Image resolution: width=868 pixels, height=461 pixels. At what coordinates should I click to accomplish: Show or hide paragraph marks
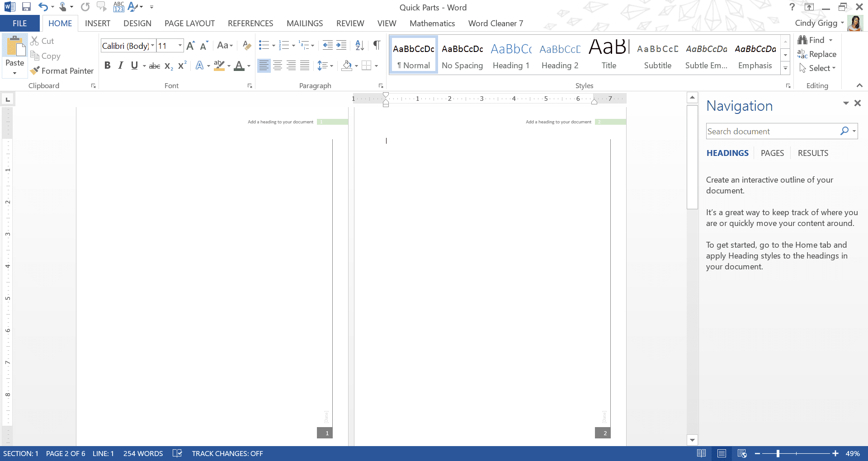coord(377,45)
